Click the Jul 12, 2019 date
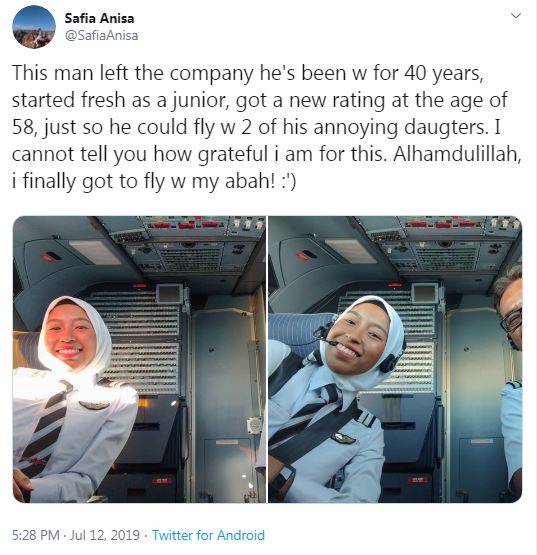Viewport: 537px width, 555px height. pos(105,535)
